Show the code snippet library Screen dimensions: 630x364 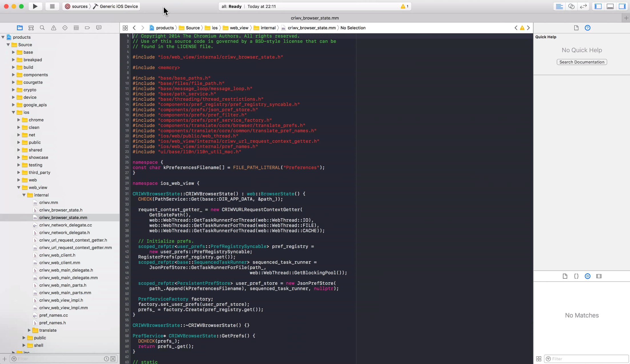click(x=576, y=276)
